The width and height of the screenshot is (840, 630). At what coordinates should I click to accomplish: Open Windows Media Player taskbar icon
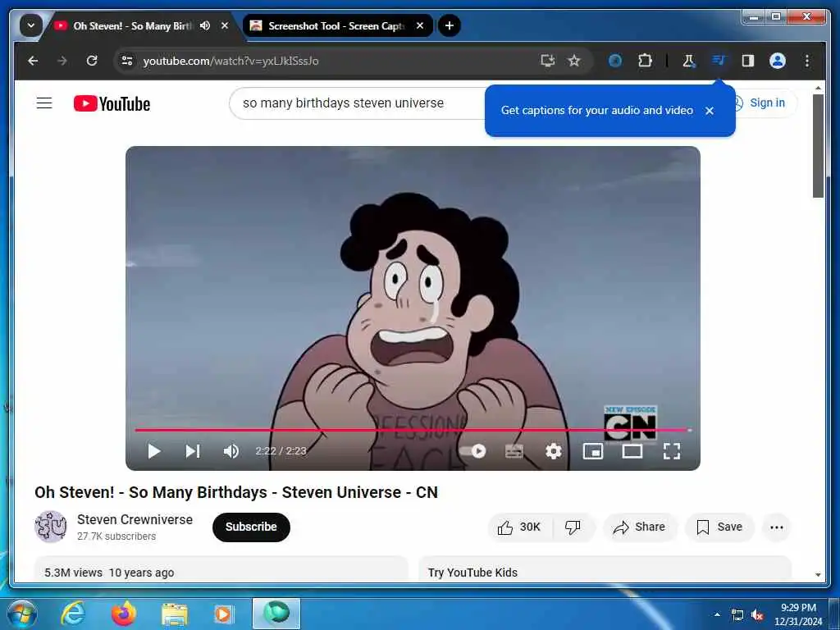(x=223, y=614)
